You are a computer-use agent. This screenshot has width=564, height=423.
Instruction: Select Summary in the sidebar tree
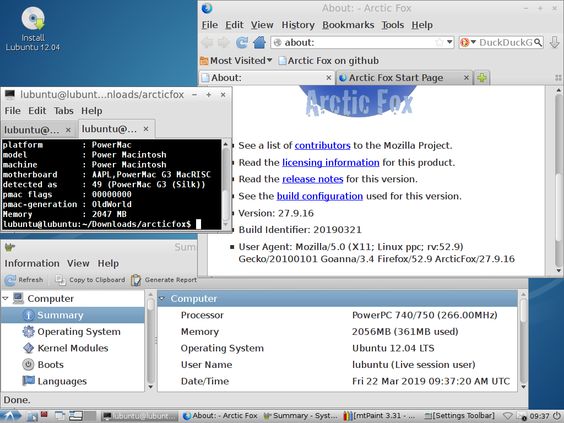tap(72, 315)
